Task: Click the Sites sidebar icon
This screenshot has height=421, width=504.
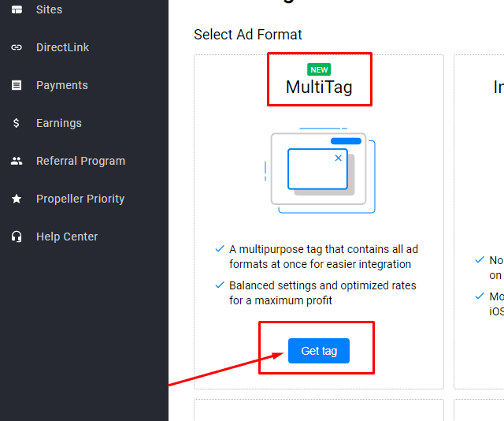Action: tap(17, 9)
